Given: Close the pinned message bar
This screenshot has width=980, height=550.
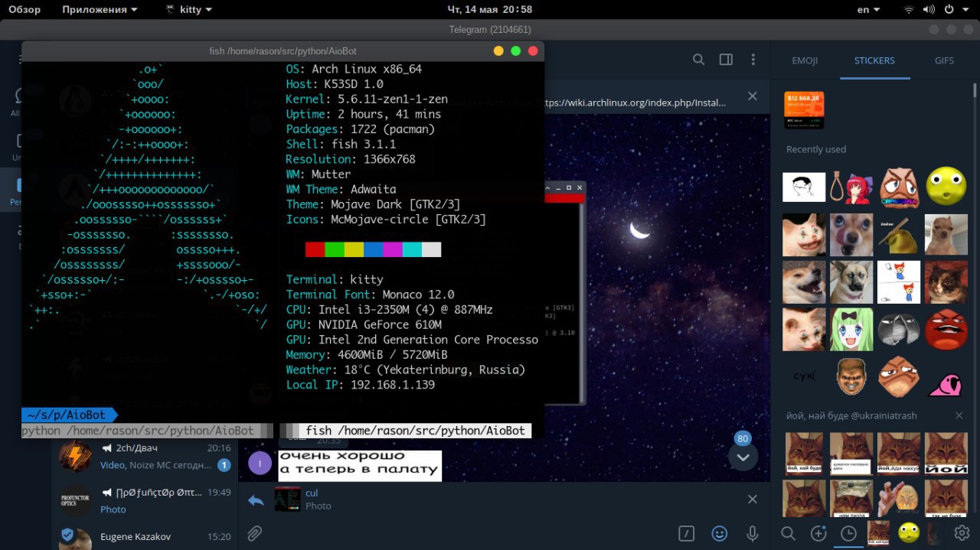Looking at the screenshot, I should click(752, 96).
